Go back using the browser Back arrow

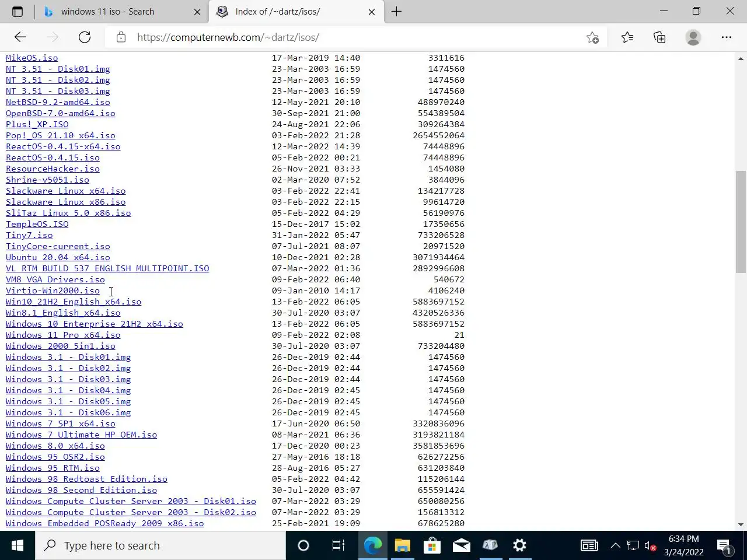click(x=20, y=37)
